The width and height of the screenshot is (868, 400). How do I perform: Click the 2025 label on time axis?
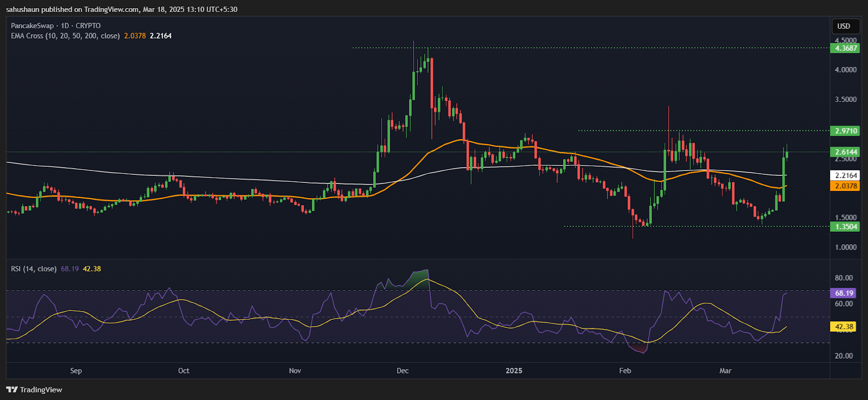pos(514,371)
